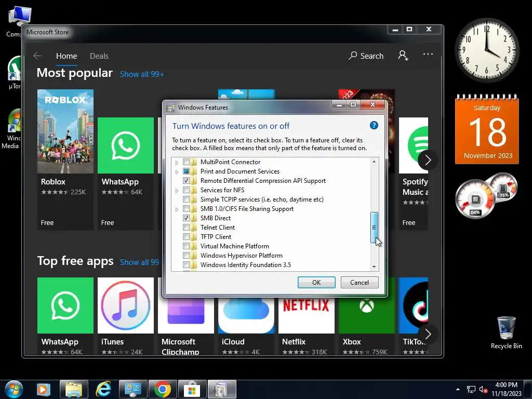Switch to Microsoft Store taskbar button
532x399 pixels.
192,389
